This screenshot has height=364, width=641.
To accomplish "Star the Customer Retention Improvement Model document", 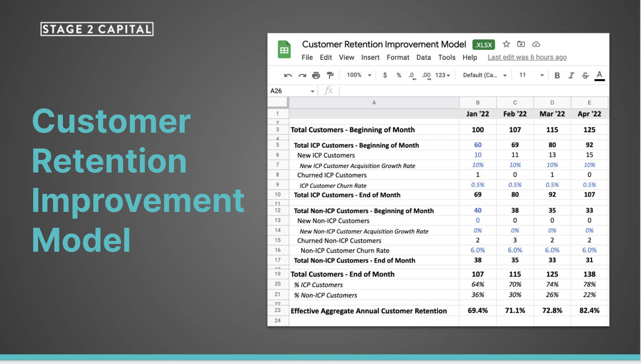I will 507,44.
